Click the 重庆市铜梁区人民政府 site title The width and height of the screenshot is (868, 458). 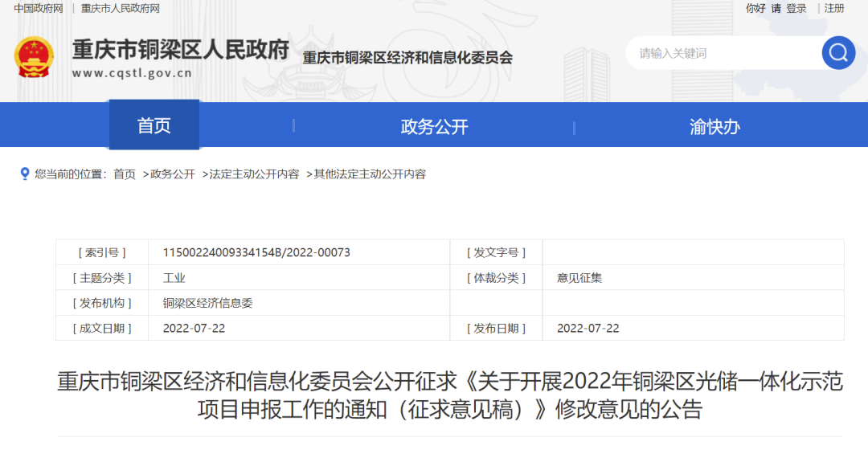pos(180,50)
